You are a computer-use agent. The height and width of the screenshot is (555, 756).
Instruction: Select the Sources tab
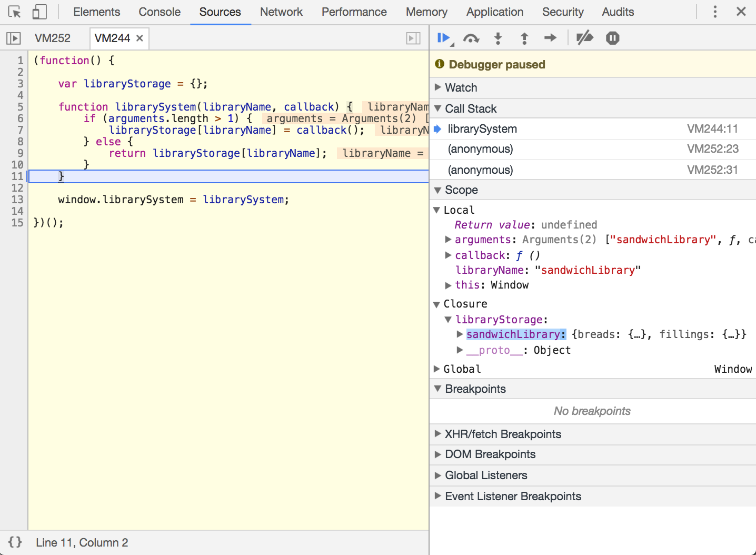[220, 12]
